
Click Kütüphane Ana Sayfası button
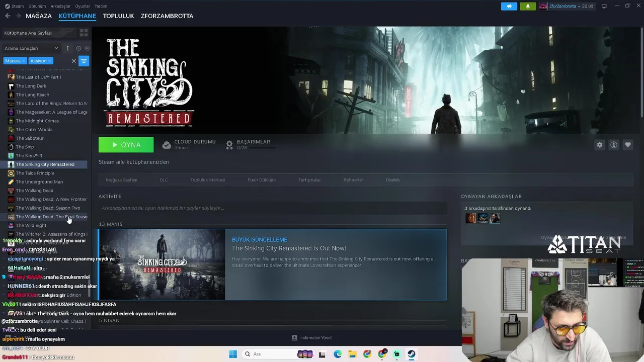point(39,33)
